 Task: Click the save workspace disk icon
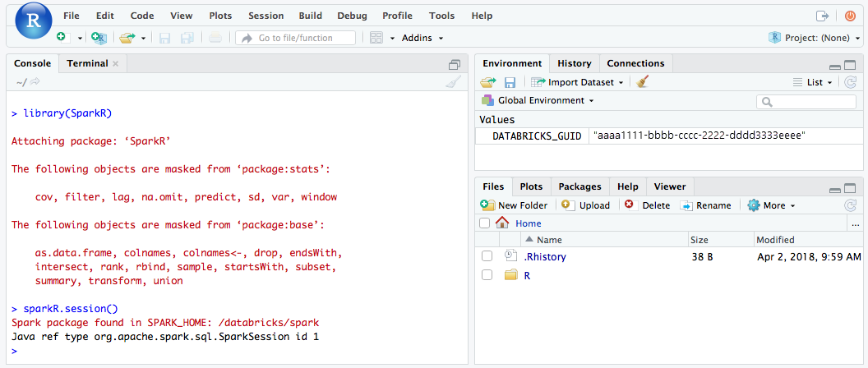click(x=510, y=82)
